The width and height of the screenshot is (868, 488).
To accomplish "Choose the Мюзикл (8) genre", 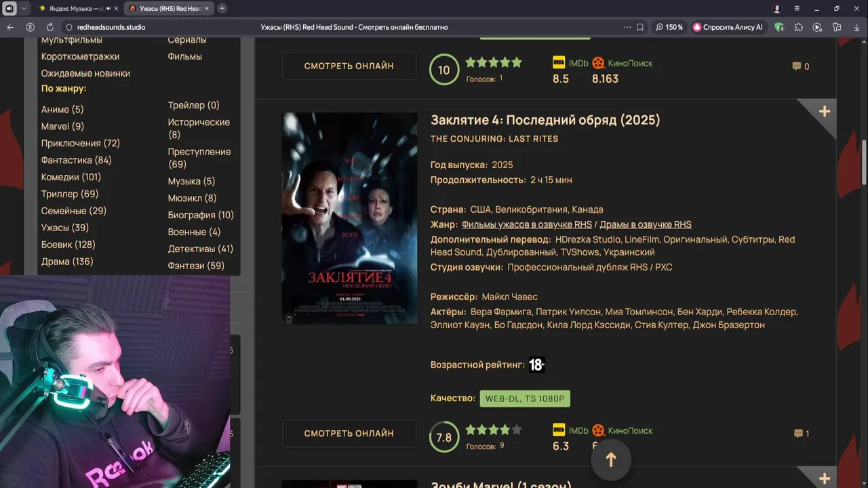I will 193,198.
